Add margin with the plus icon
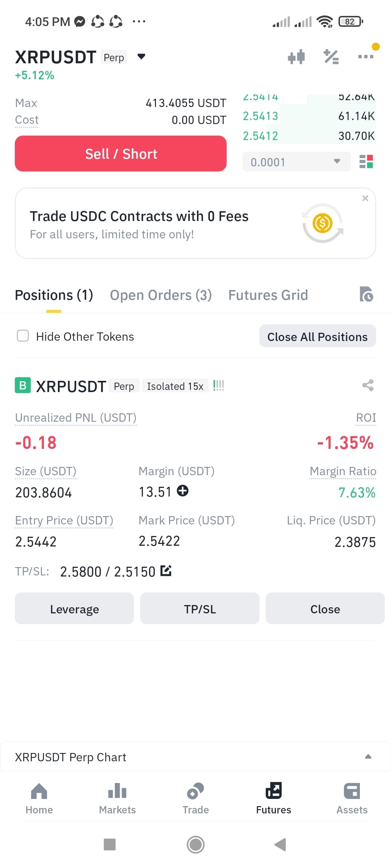391x868 pixels. [182, 491]
